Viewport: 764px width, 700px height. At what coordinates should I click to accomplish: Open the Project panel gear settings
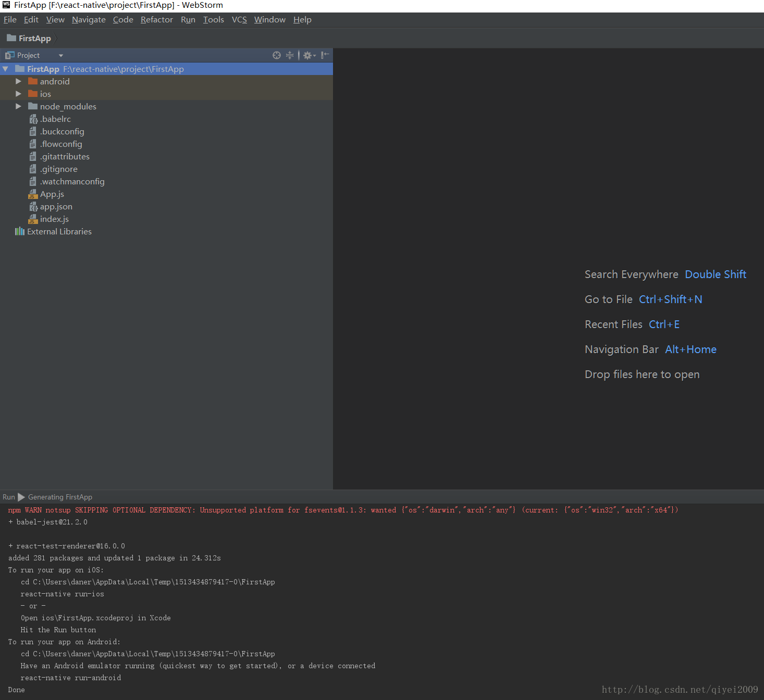(x=310, y=55)
